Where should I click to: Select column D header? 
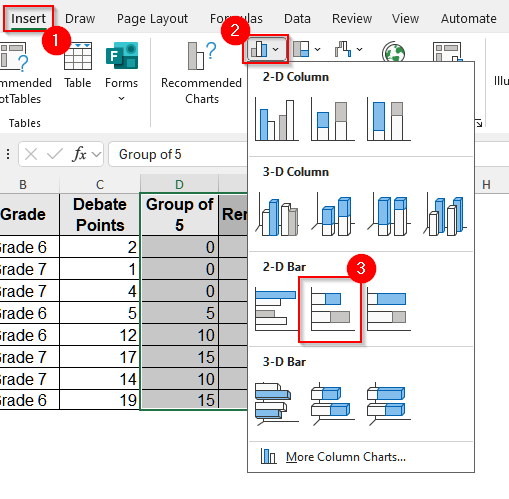click(x=179, y=184)
